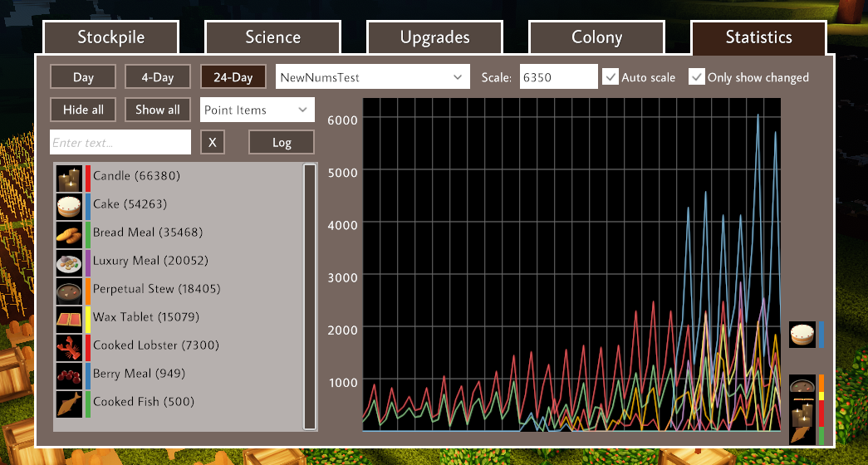Click the blue swatch next to Cake (54263)
The image size is (868, 465).
[x=87, y=207]
